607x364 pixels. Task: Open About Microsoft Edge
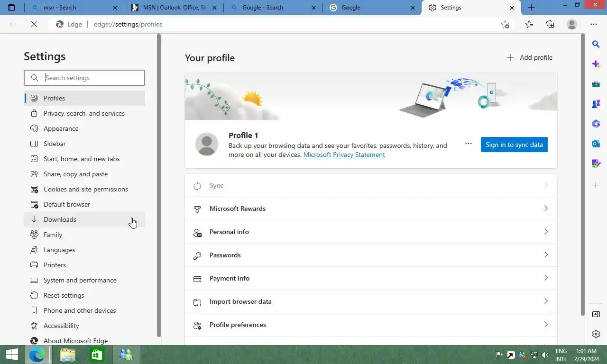pos(84,340)
